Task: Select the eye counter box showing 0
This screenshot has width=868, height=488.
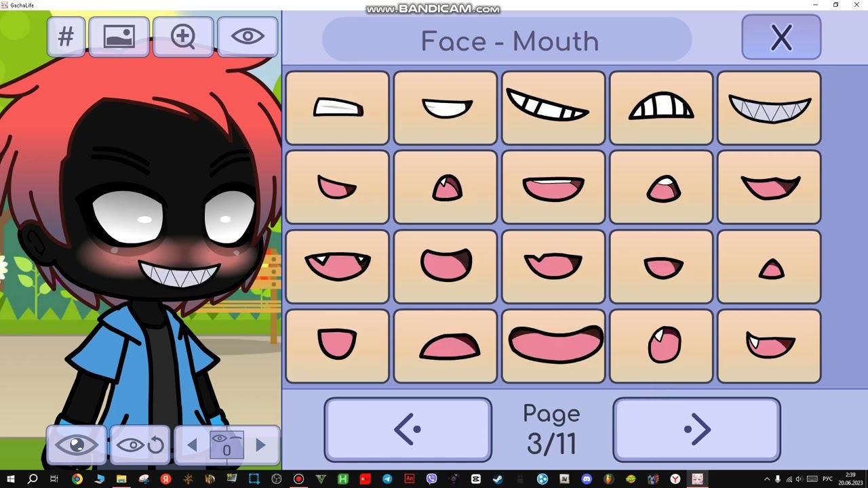Action: (x=226, y=445)
